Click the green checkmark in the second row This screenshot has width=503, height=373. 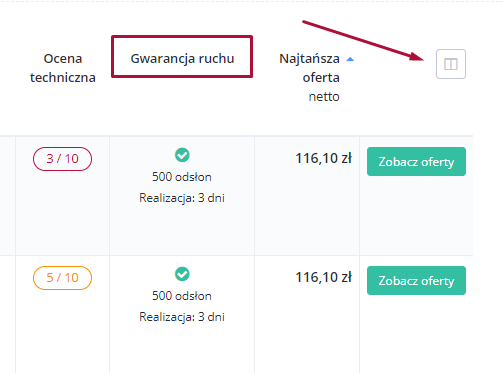click(182, 274)
